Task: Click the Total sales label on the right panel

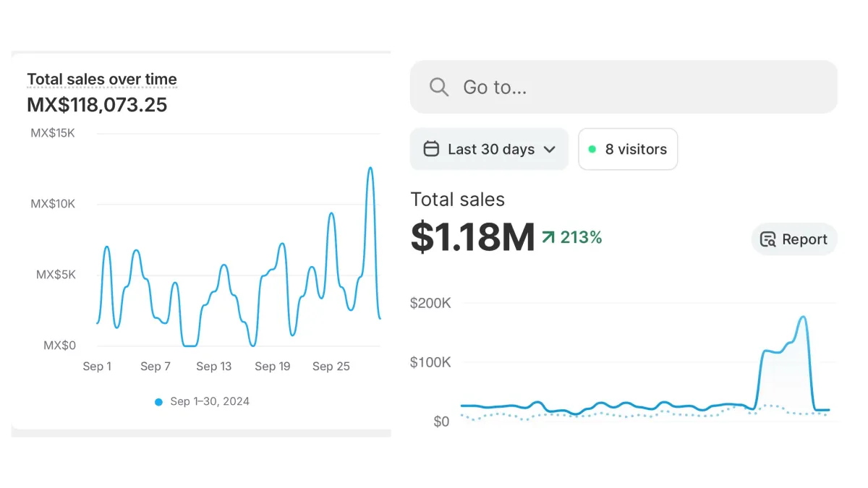Action: coord(457,200)
